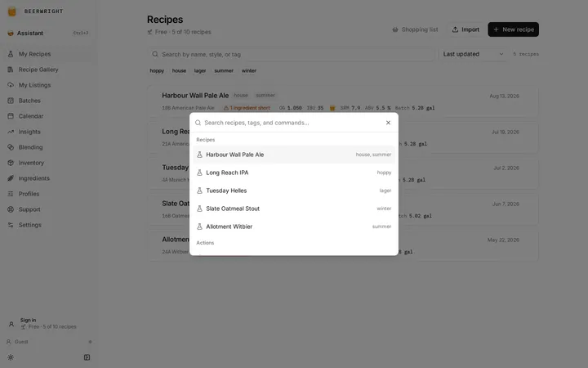588x368 pixels.
Task: Click the My Recipes flask icon
Action: pos(11,54)
